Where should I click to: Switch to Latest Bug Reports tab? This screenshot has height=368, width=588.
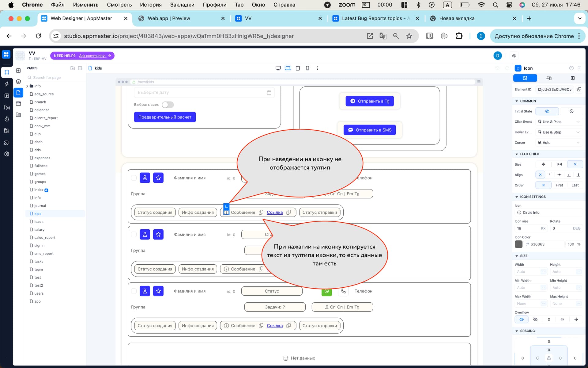click(375, 18)
